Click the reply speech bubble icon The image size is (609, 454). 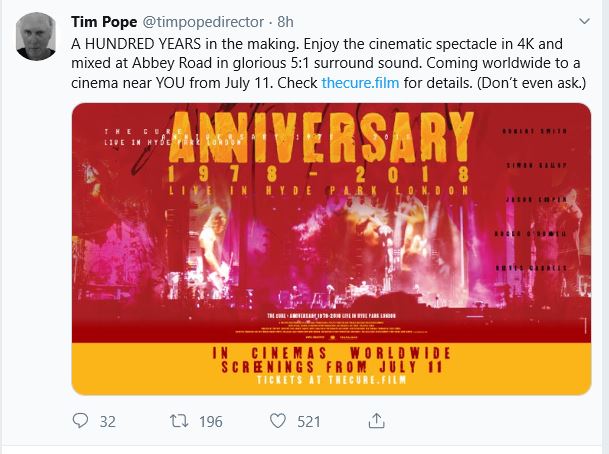click(x=80, y=421)
